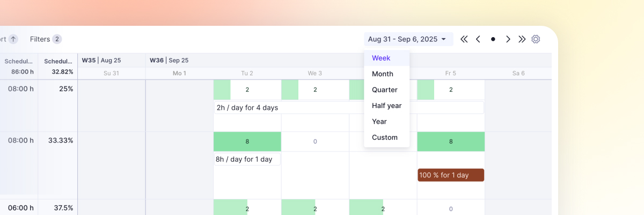Choose Quarter in the range menu
Screen dimensions: 644x215
[x=385, y=90]
